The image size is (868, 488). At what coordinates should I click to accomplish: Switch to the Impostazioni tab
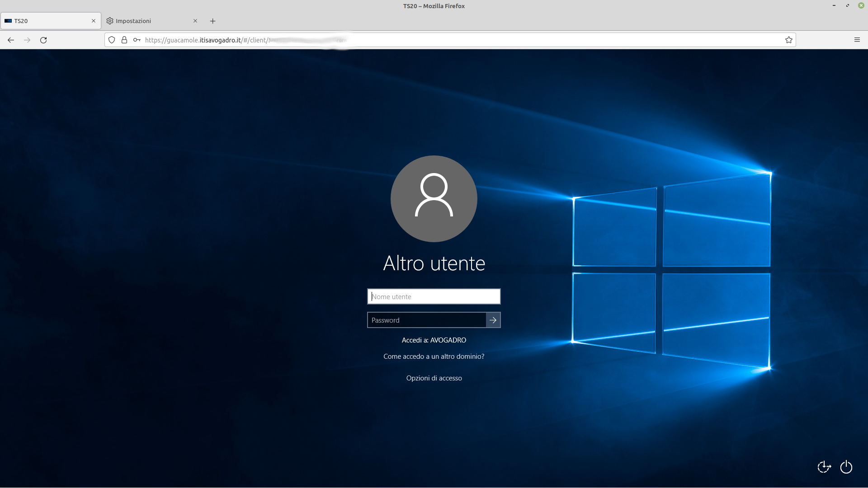coord(152,21)
